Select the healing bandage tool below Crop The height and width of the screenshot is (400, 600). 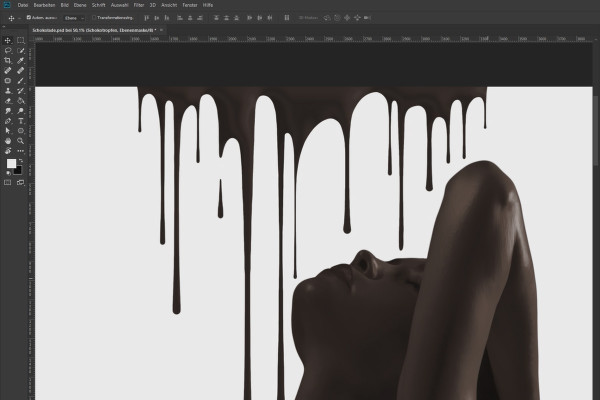point(8,70)
